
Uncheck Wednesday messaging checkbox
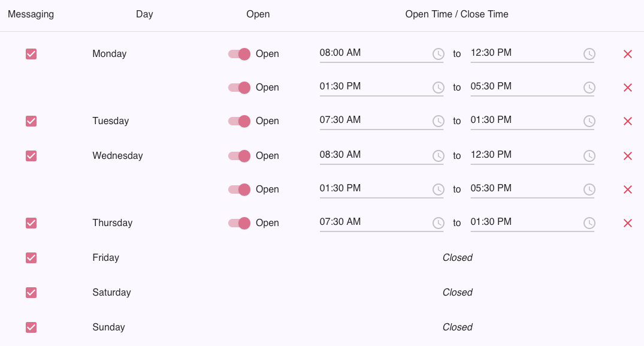coord(31,156)
